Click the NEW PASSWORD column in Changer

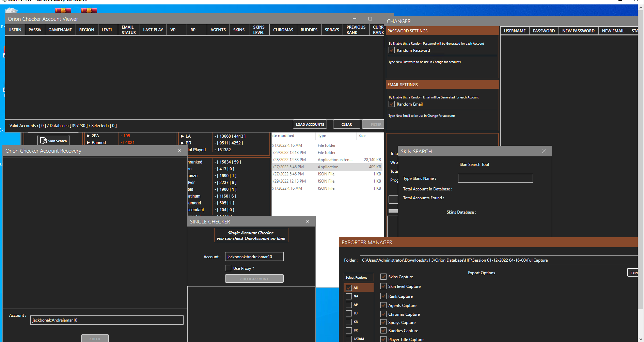pyautogui.click(x=578, y=31)
